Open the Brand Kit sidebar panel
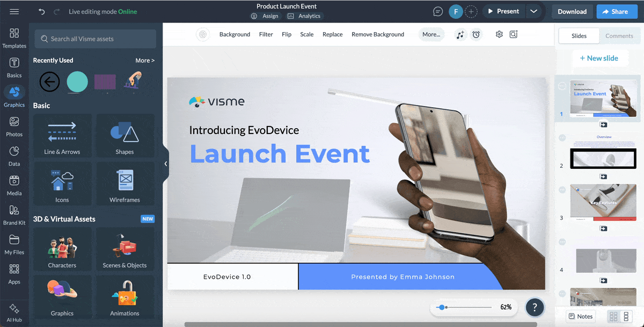The image size is (644, 327). coord(14,214)
